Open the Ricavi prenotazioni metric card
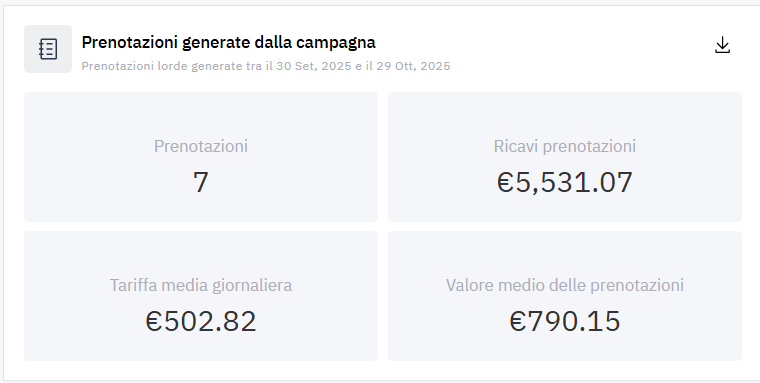 (565, 157)
